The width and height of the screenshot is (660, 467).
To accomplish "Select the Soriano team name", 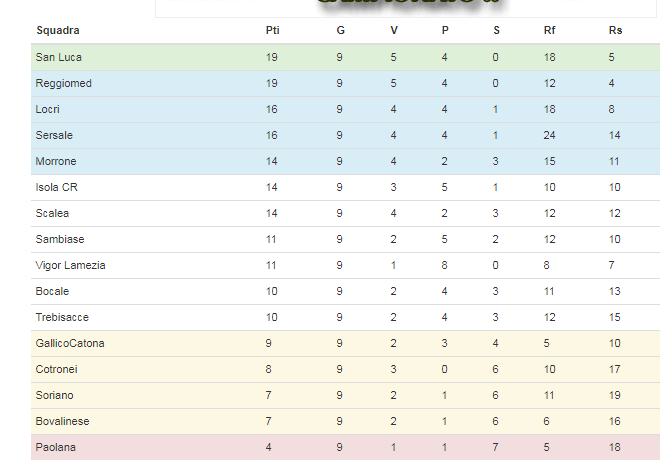I will coord(54,395).
